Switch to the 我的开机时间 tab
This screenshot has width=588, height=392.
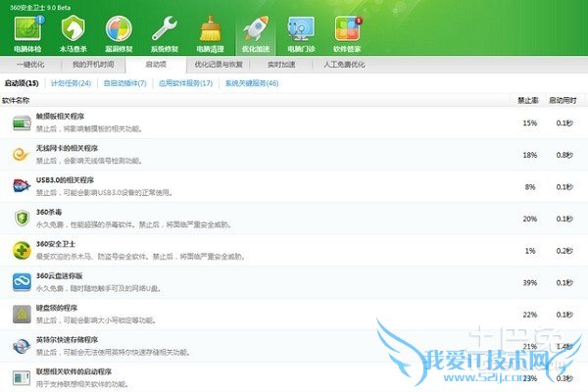(93, 65)
